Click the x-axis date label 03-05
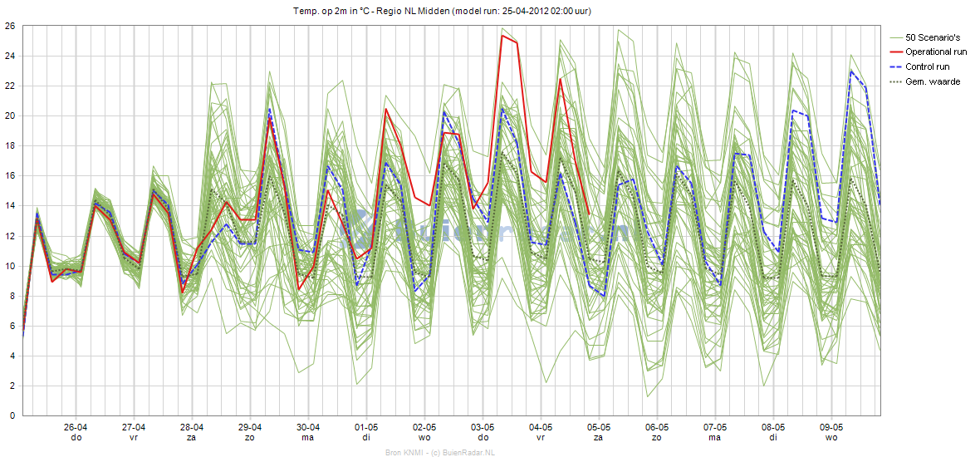Screen dimensions: 980x457 point(483,428)
